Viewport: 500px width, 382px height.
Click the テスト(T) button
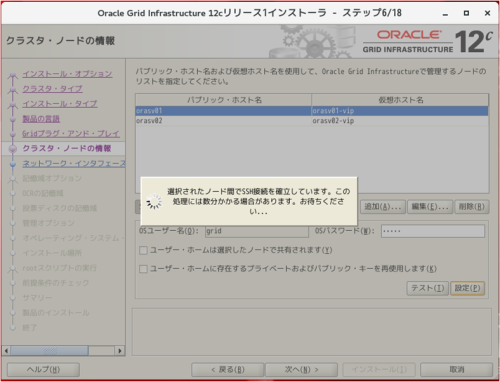(428, 288)
